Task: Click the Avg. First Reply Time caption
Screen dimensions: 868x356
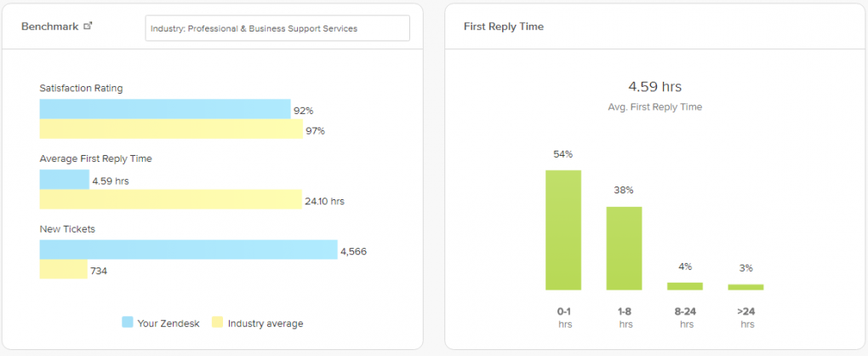Action: [654, 107]
